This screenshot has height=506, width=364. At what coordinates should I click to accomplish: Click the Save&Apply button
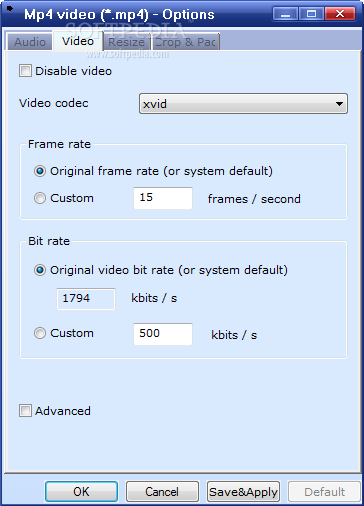243,492
